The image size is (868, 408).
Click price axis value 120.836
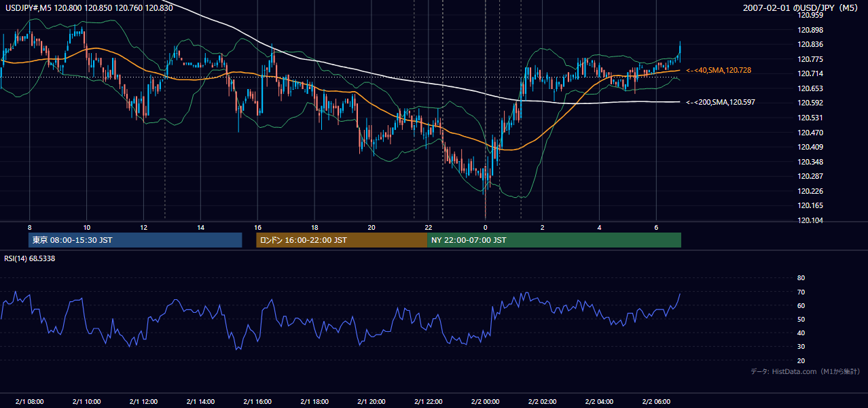coord(810,45)
